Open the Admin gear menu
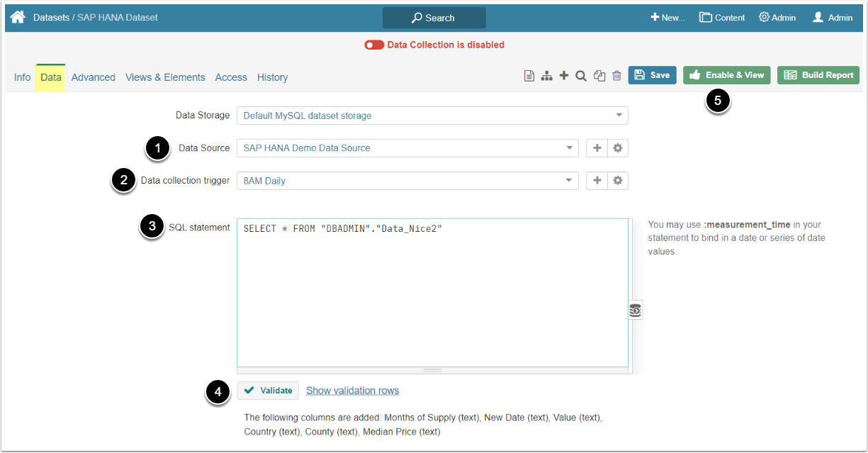Image resolution: width=868 pixels, height=453 pixels. click(777, 18)
